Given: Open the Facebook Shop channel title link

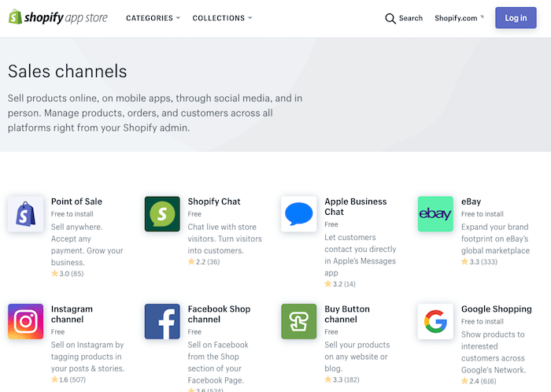Looking at the screenshot, I should point(219,314).
